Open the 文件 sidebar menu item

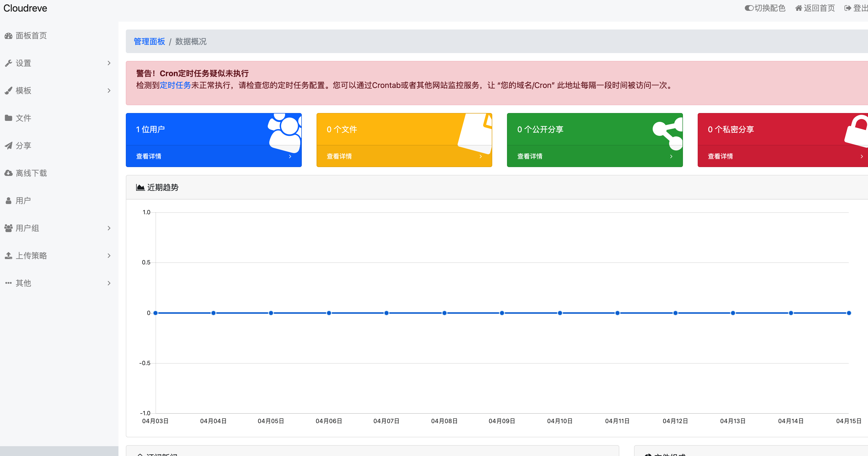59,118
